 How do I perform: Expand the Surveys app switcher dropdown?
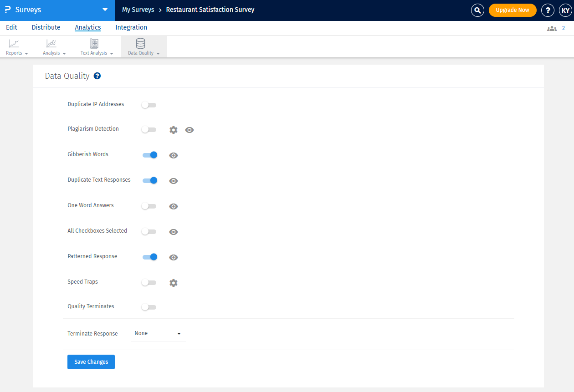coord(106,10)
